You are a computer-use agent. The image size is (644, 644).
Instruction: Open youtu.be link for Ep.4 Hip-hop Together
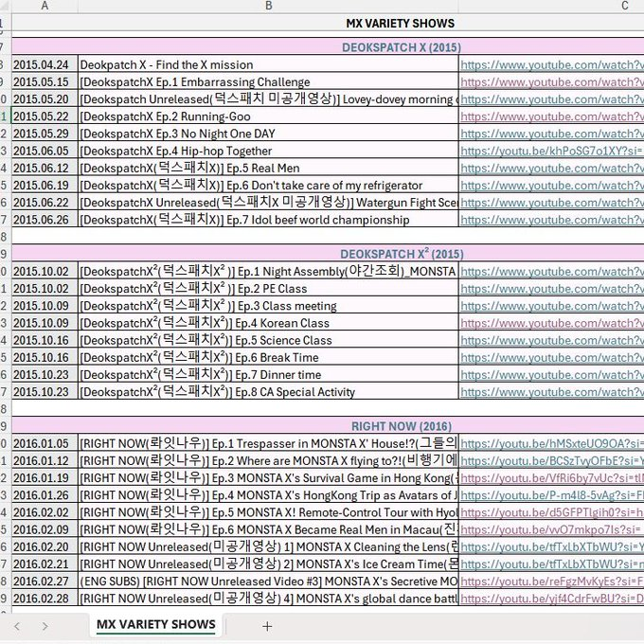(551, 152)
